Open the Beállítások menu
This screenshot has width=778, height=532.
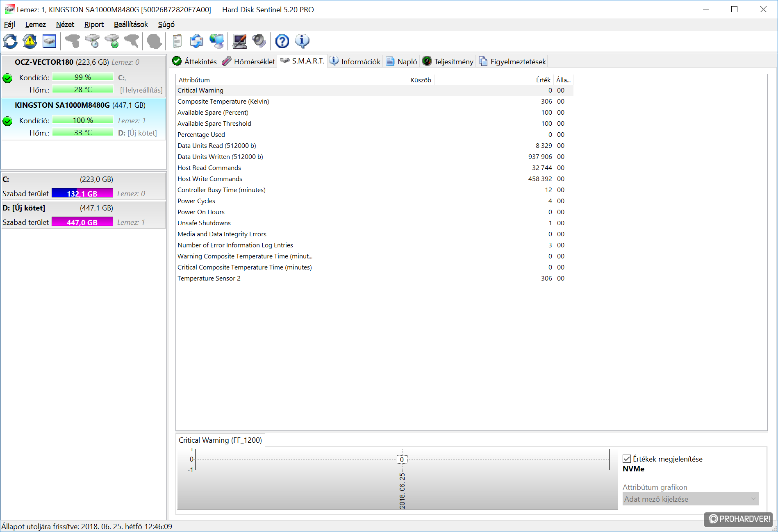coord(131,25)
